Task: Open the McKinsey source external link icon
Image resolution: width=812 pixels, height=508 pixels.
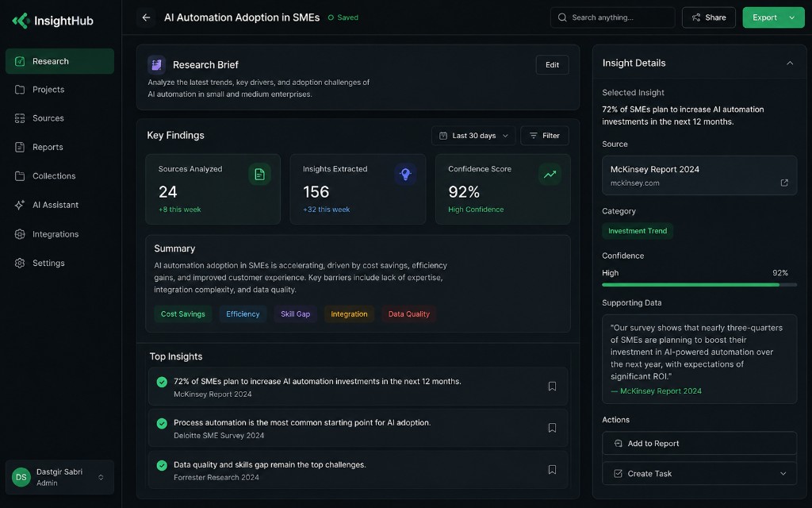Action: point(784,183)
